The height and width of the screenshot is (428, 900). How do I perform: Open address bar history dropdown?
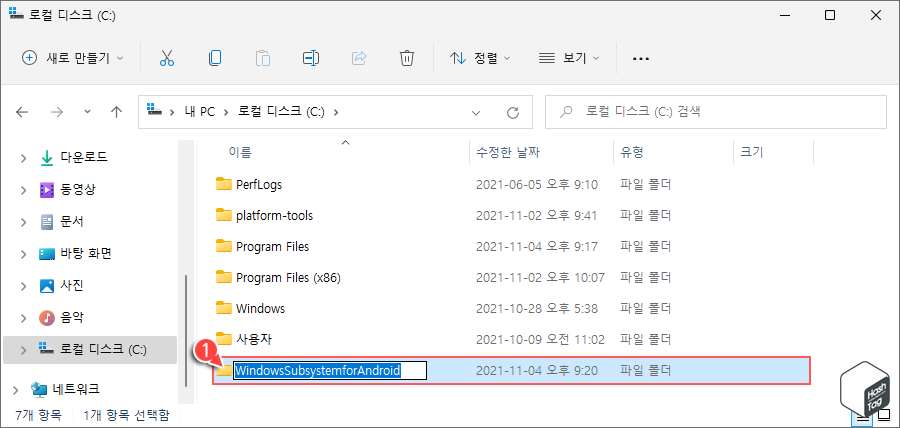pos(476,112)
